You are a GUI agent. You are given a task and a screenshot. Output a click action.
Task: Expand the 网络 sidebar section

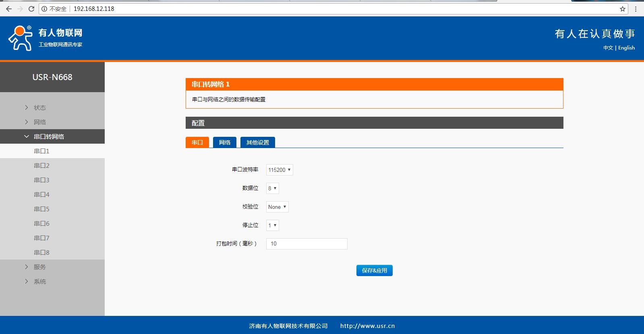coord(39,122)
